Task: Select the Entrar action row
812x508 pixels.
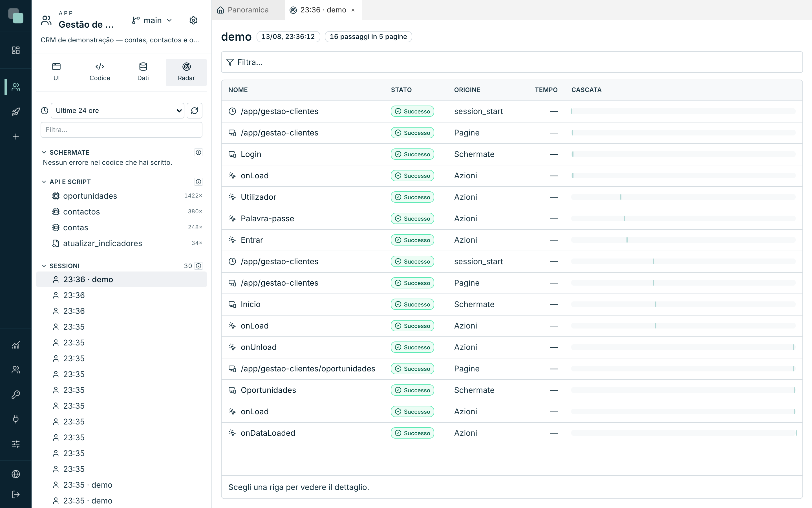Action: point(512,240)
